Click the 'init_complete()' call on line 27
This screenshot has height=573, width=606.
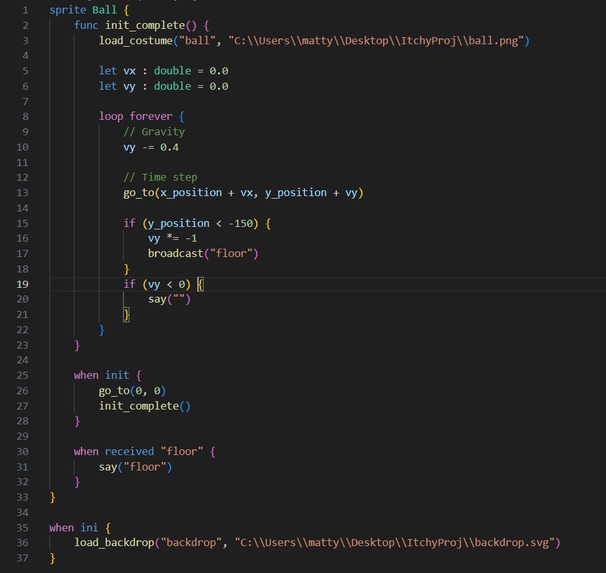[145, 406]
